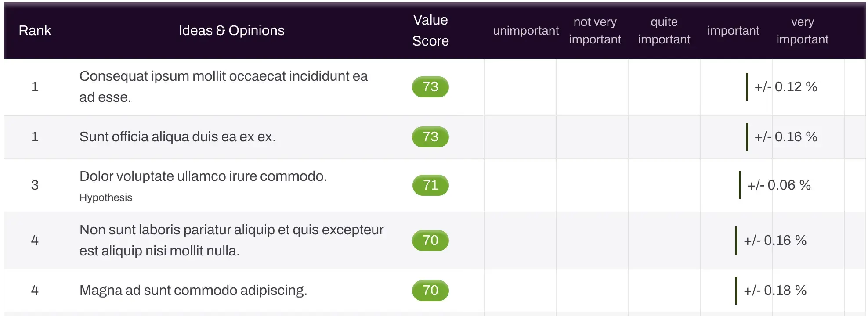
Task: Open "Dolor voluptate ullamco irure commodo" idea
Action: (203, 176)
